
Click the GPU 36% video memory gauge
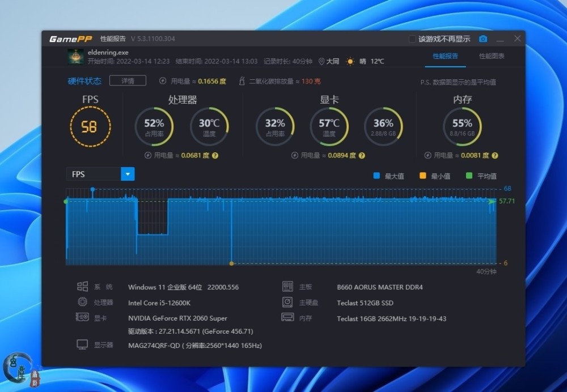pyautogui.click(x=383, y=126)
